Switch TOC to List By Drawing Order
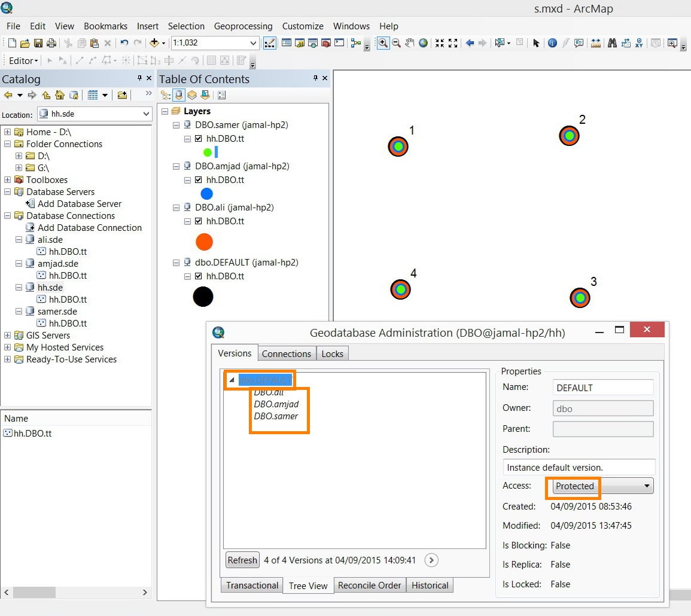691x616 pixels. tap(166, 94)
